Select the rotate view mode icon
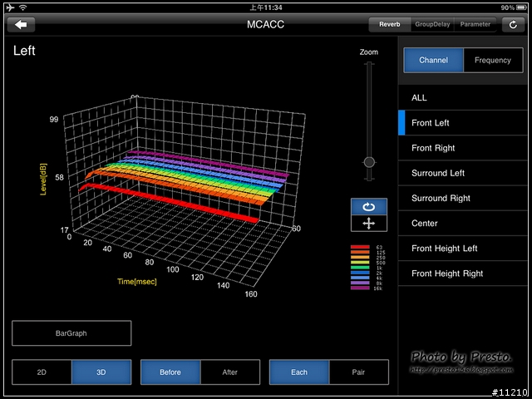 click(369, 207)
